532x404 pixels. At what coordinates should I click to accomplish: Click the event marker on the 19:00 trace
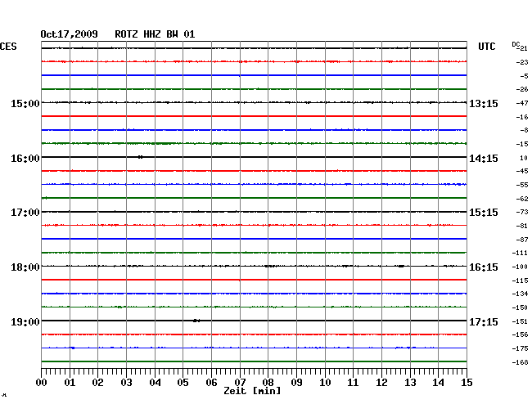point(196,321)
